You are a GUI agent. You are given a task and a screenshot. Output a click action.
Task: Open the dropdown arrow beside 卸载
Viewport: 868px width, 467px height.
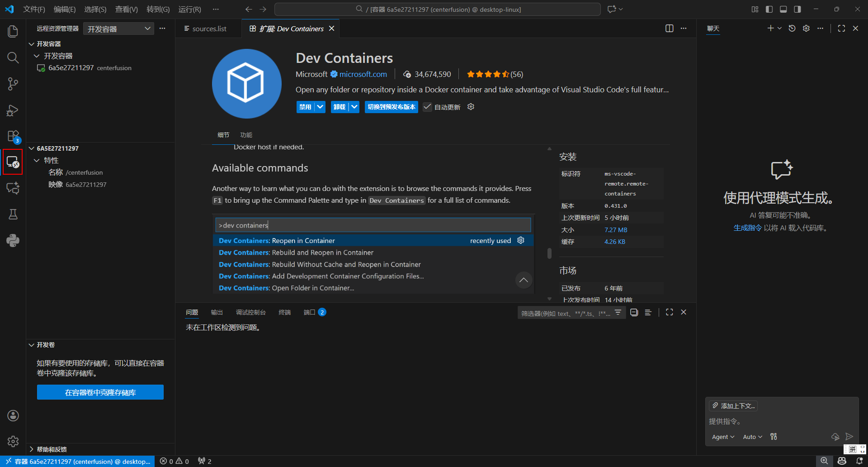[354, 107]
